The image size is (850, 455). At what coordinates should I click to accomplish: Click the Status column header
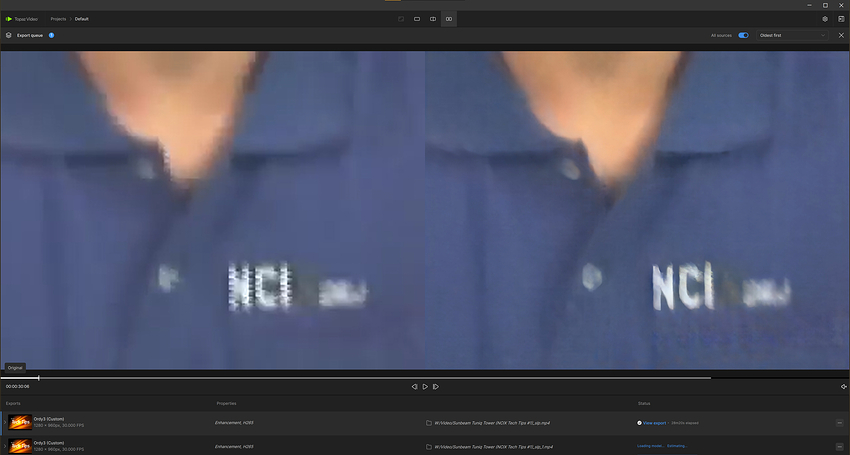[644, 403]
